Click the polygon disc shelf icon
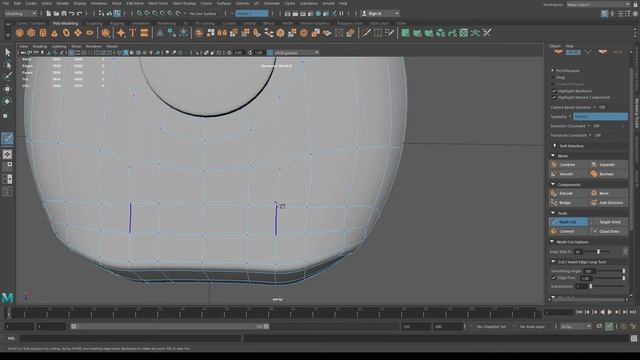 [89, 33]
